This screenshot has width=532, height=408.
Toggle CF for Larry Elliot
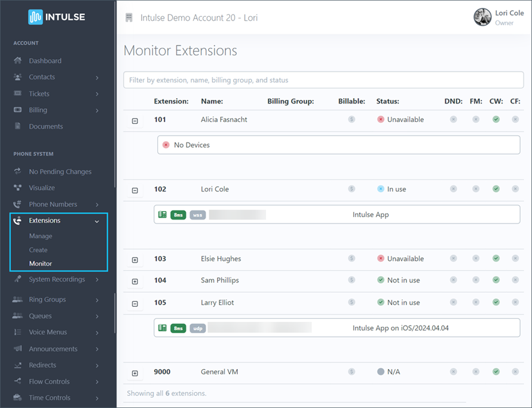click(515, 302)
